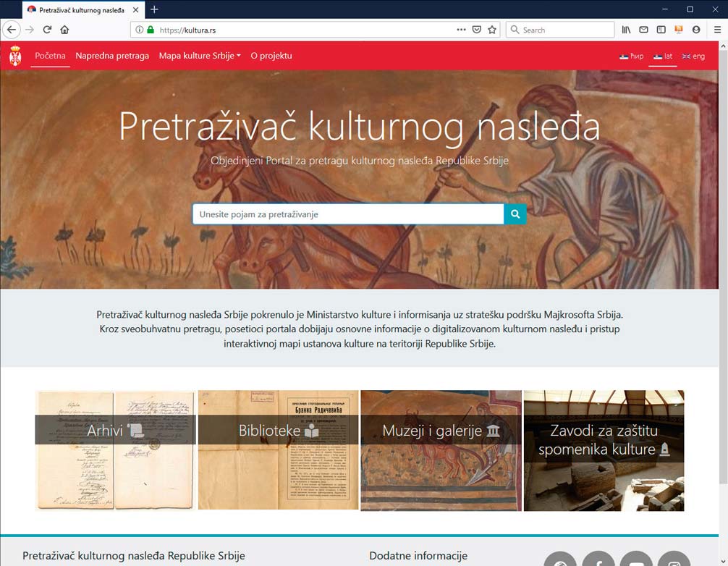Viewport: 728px width, 566px height.
Task: Save the page to Pocket
Action: click(x=476, y=30)
